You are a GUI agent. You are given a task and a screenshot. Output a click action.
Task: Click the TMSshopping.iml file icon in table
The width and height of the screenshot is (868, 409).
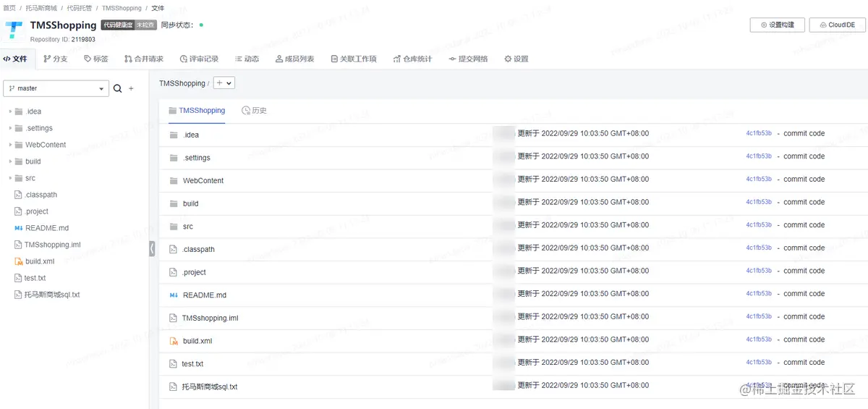[x=173, y=319]
